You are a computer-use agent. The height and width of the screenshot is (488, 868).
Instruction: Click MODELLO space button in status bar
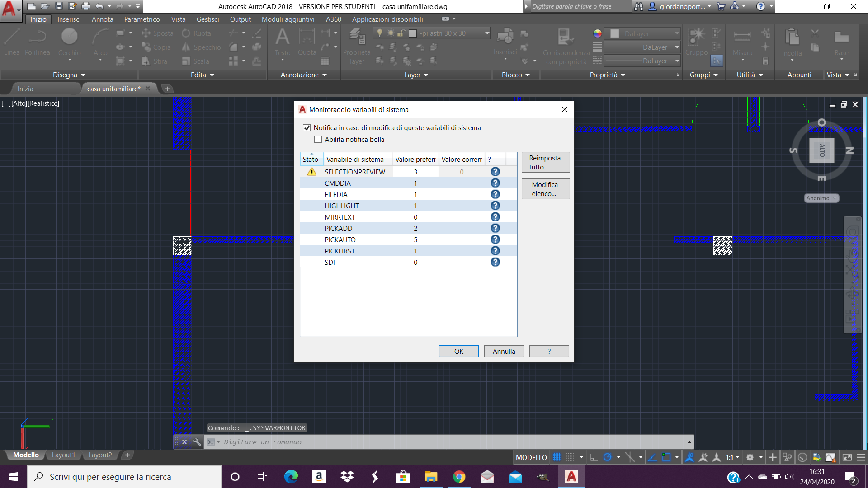(x=531, y=457)
